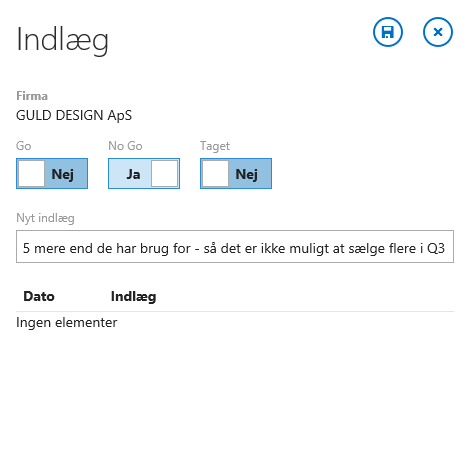Click the white handle on the Go switch
The width and height of the screenshot is (473, 467).
31,173
